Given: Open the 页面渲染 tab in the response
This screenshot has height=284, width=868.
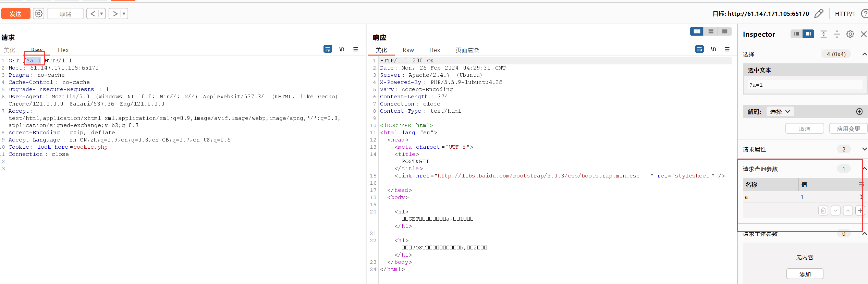Looking at the screenshot, I should click(467, 50).
